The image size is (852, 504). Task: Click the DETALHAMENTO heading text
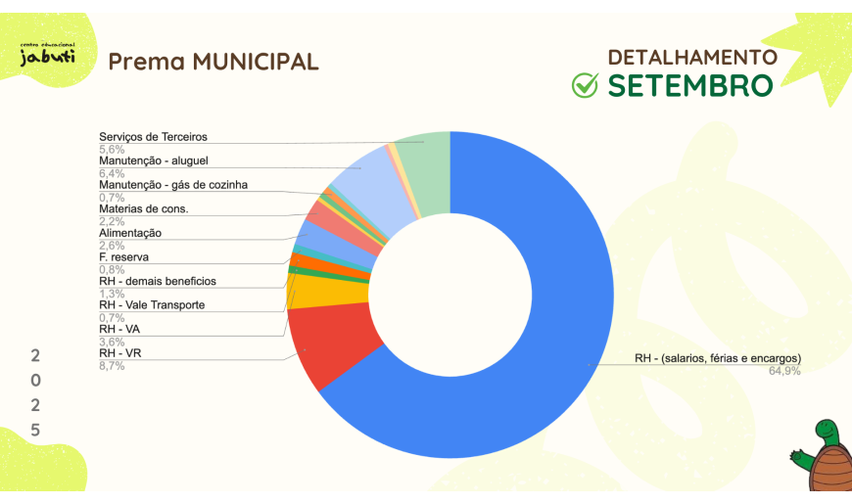click(692, 57)
